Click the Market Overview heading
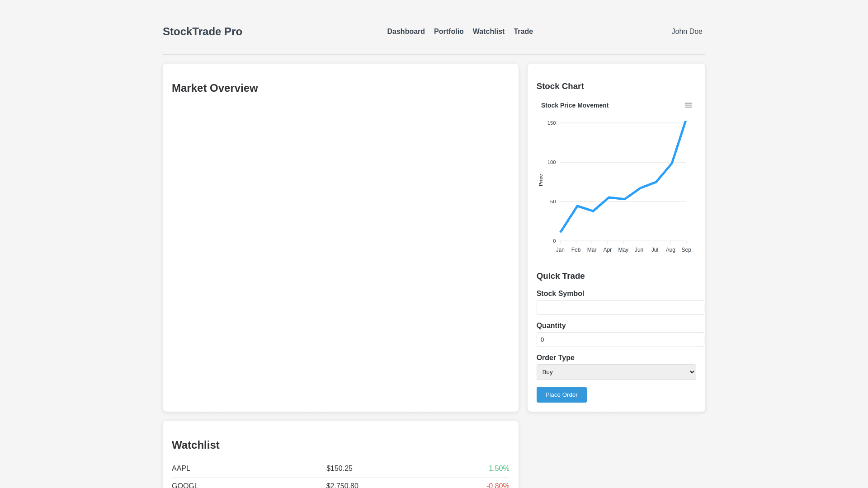 click(215, 88)
